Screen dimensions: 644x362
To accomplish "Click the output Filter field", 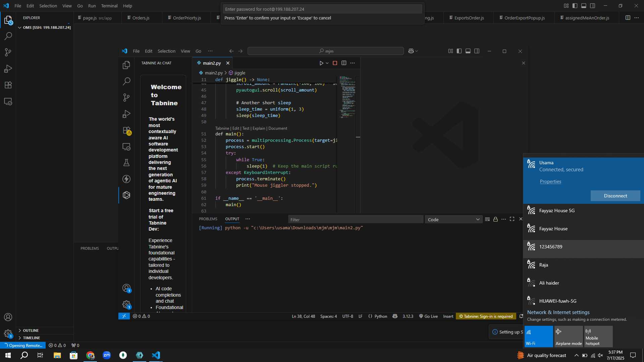I will (356, 220).
